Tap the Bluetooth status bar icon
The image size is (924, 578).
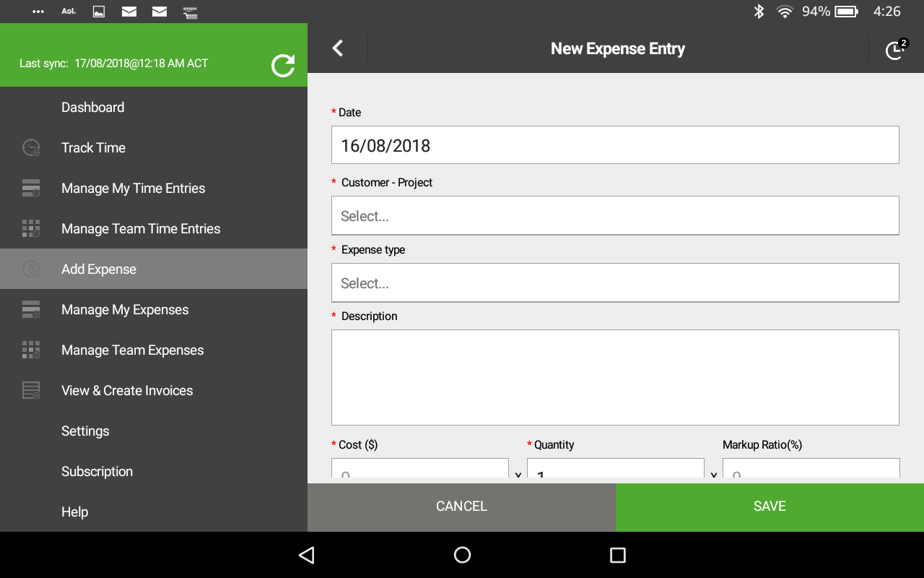click(759, 12)
